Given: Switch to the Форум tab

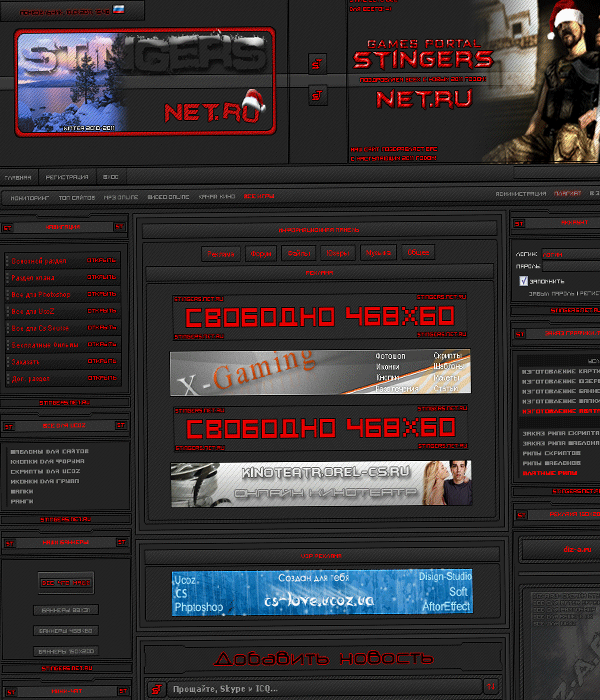Looking at the screenshot, I should click(261, 254).
